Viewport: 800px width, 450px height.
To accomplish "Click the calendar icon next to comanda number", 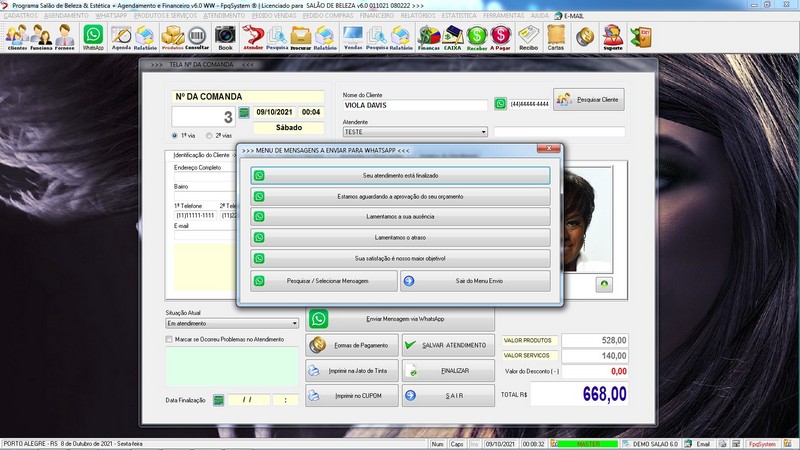I will tap(244, 112).
